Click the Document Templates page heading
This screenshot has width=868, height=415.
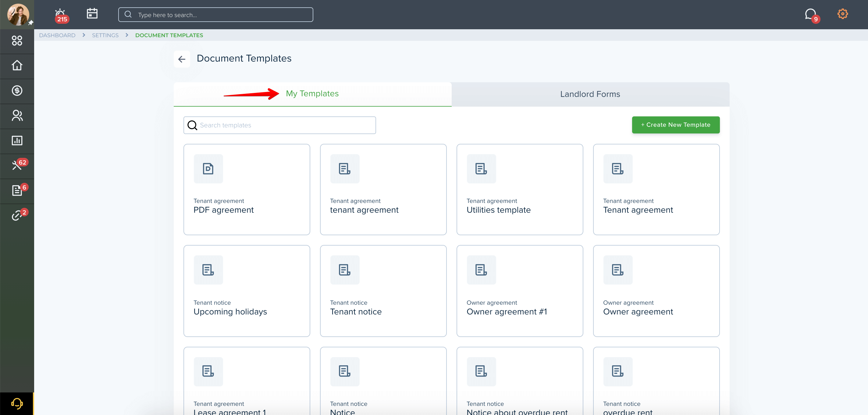coord(244,59)
